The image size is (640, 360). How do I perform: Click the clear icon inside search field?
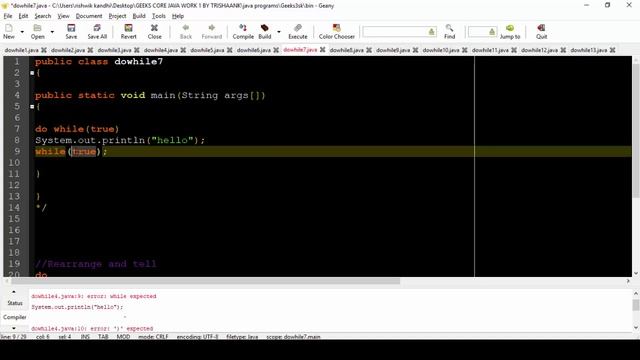click(431, 32)
